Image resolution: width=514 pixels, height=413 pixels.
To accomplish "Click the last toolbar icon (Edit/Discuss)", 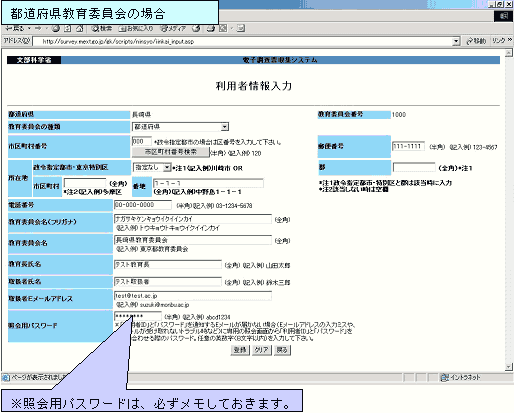I will [241, 29].
